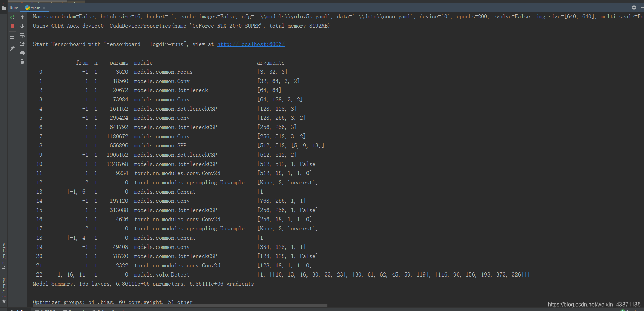This screenshot has width=644, height=311.
Task: Open Run window settings gear
Action: [634, 8]
